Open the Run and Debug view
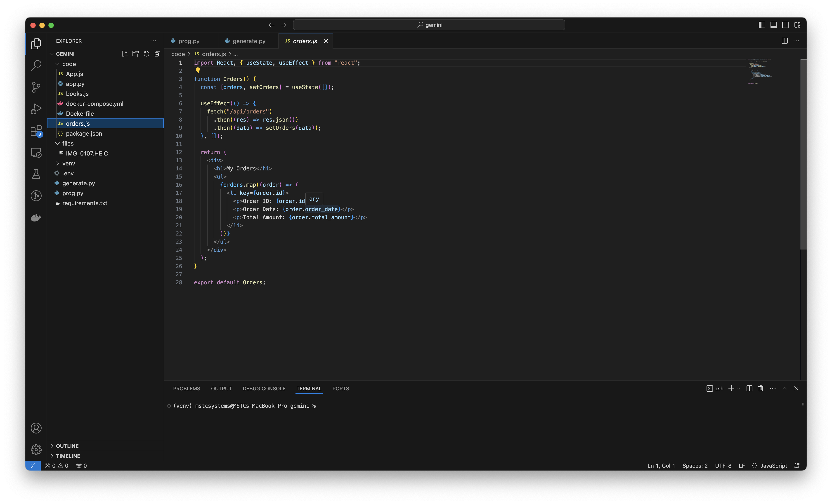832x504 pixels. point(36,109)
